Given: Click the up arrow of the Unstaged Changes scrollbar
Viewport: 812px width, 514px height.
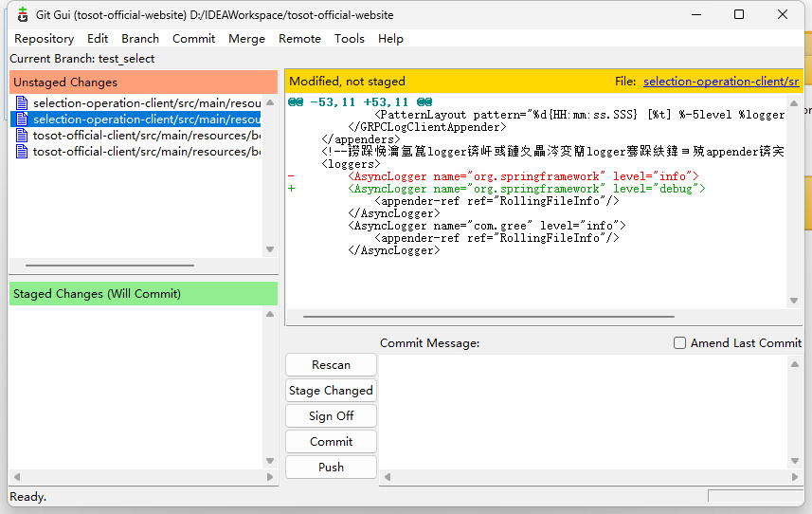Looking at the screenshot, I should pos(270,102).
